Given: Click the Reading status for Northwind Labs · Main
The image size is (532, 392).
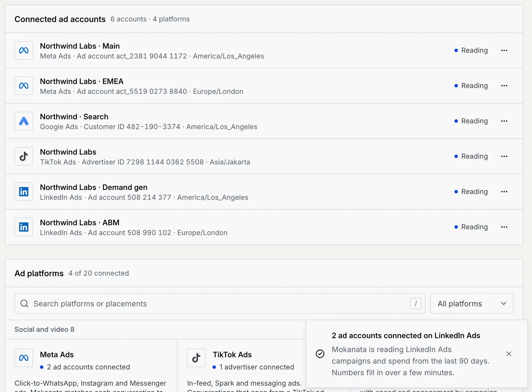Looking at the screenshot, I should pos(471,50).
